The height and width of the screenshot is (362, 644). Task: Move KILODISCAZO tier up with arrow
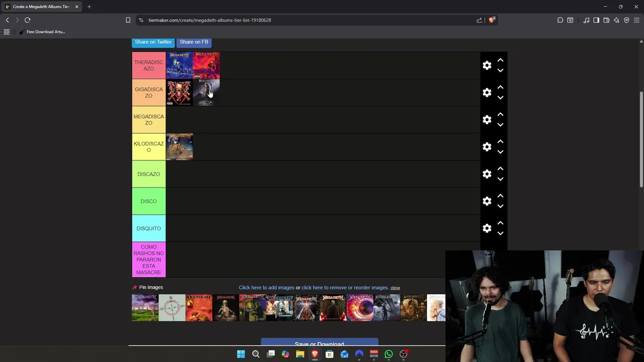pos(500,141)
